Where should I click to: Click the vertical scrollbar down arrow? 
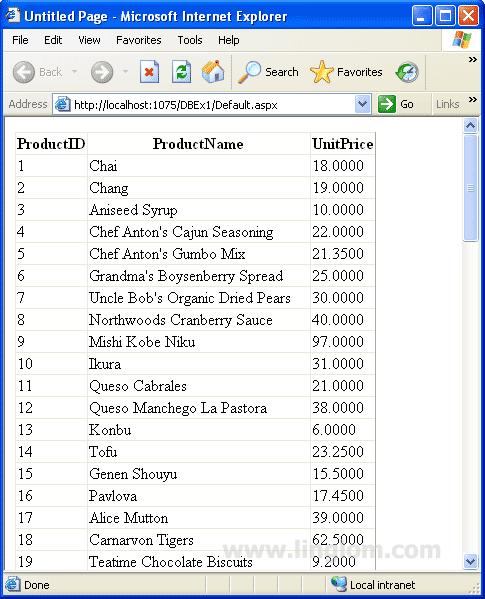tap(470, 562)
